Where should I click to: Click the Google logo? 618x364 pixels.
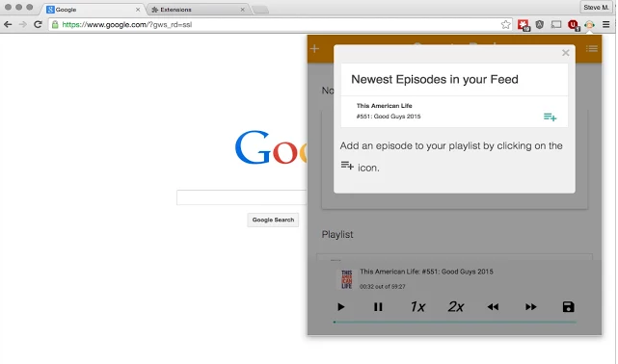coord(271,147)
